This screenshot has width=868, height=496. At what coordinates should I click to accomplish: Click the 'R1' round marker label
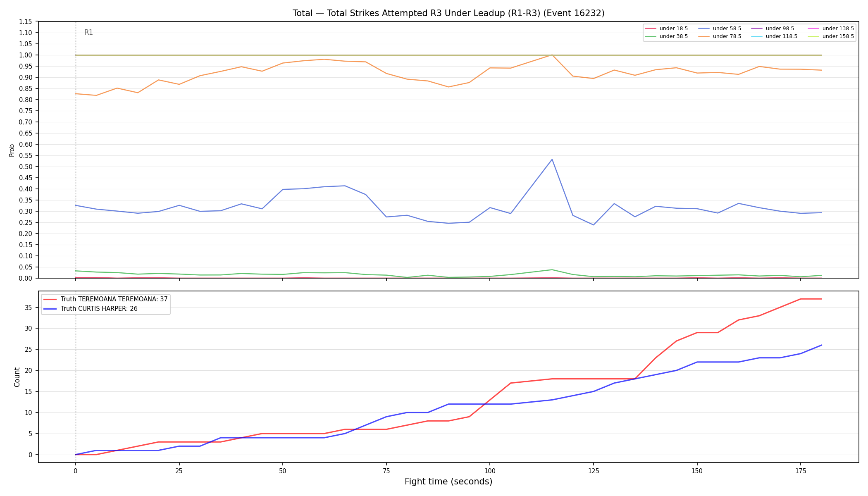88,32
